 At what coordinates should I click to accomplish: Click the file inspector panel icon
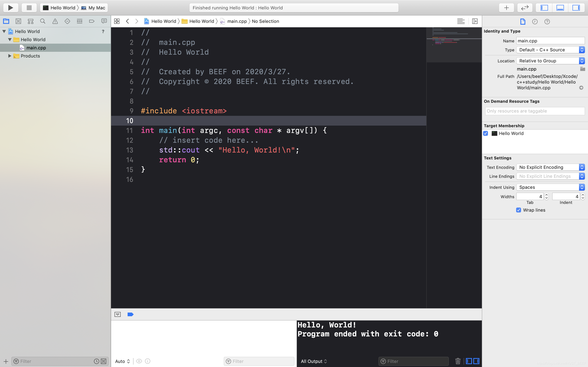tap(523, 21)
